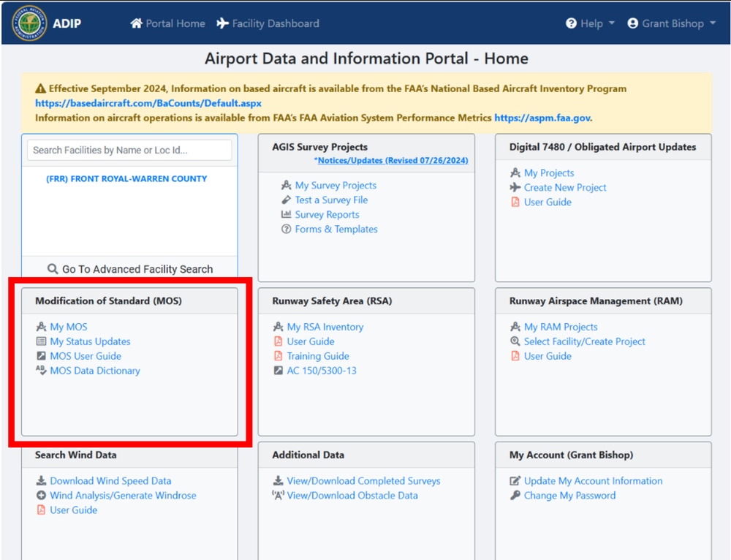
Task: Click the plane icon next to Create New Project
Action: 515,187
